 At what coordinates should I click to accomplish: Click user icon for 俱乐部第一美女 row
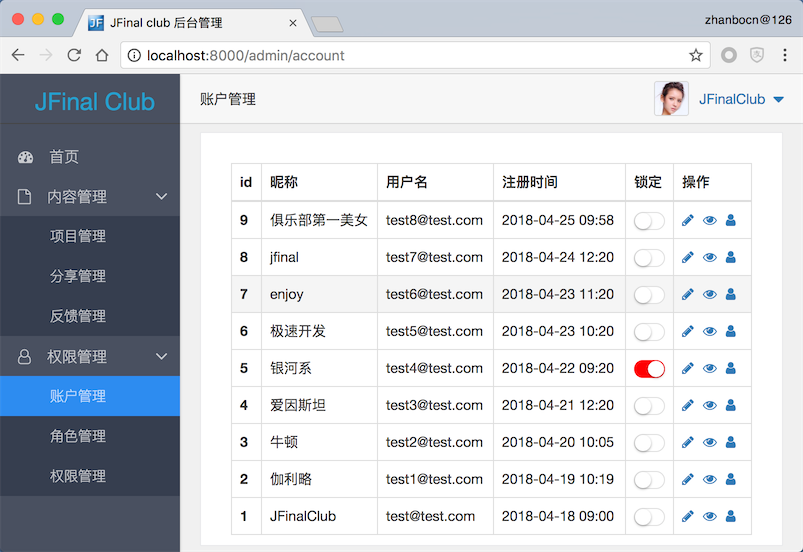click(x=731, y=220)
